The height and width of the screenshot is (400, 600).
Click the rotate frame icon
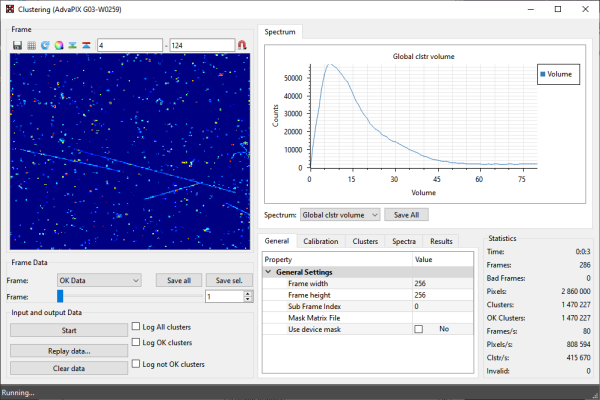[x=45, y=45]
